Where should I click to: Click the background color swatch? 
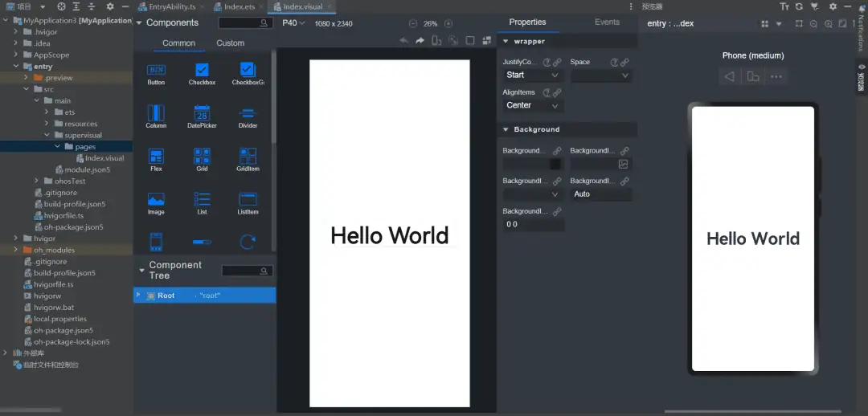pyautogui.click(x=555, y=164)
